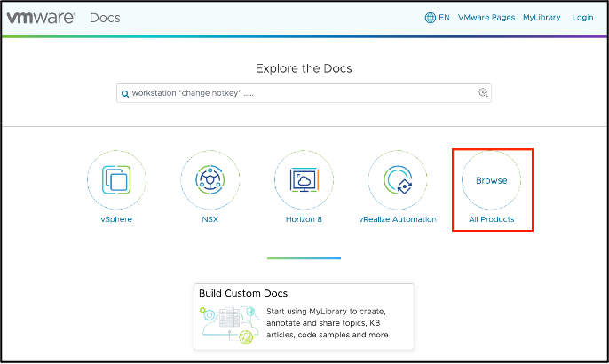Open the Docs home link
609x364 pixels.
tap(105, 18)
